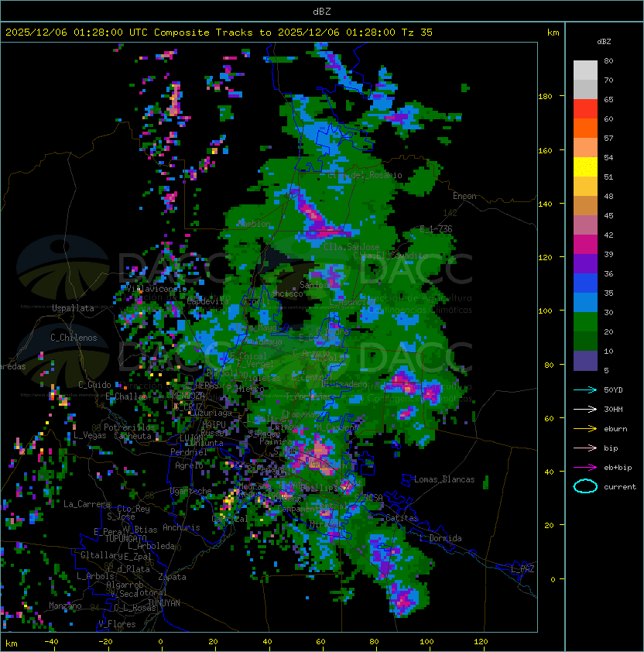Click the 'TUNUYAN' place label

(x=164, y=603)
